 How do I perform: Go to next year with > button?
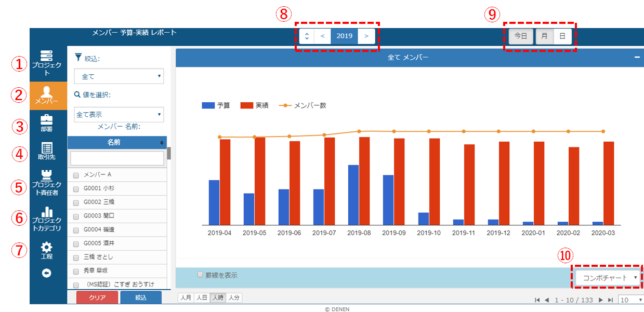click(x=366, y=36)
